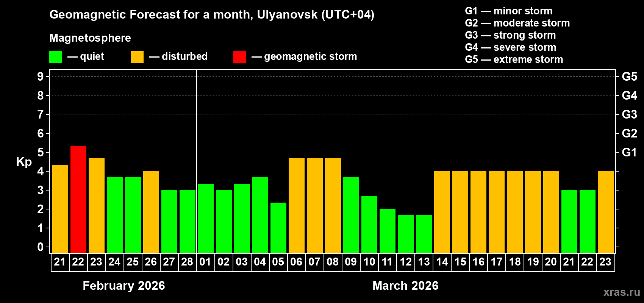Click the '— quiet' legend label
644x303 pixels.
86,56
